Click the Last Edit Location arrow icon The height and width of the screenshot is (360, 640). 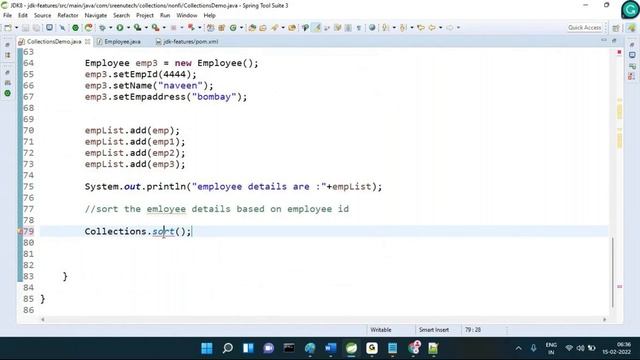(421, 28)
